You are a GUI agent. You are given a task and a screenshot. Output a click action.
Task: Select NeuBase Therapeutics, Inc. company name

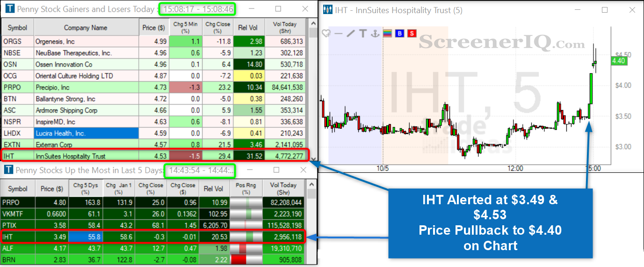[74, 53]
